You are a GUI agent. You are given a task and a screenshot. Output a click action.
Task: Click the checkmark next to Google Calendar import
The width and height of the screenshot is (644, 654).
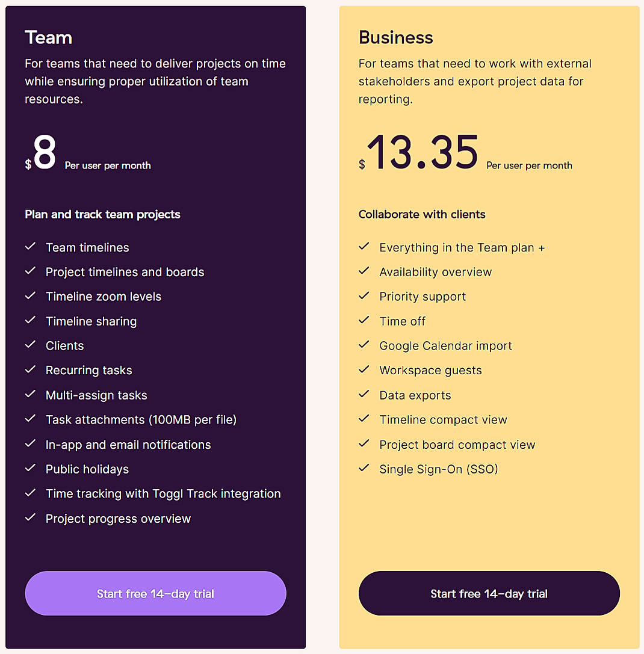coord(364,345)
